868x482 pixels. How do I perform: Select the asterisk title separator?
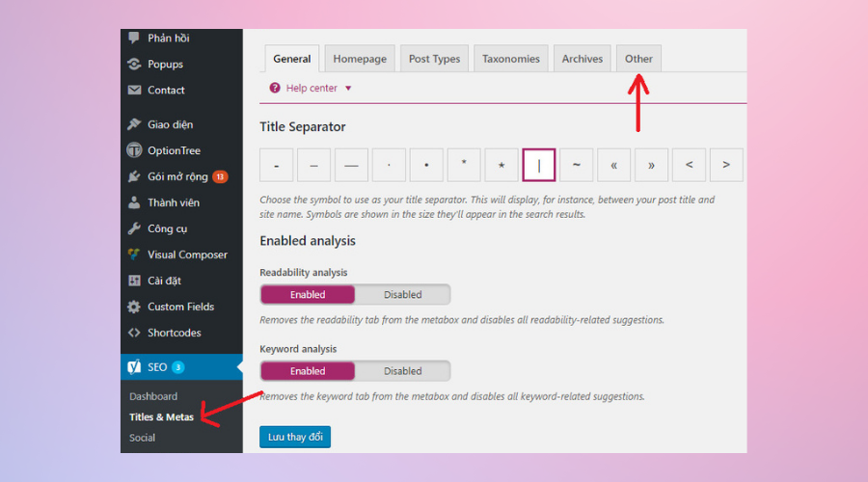coord(464,165)
